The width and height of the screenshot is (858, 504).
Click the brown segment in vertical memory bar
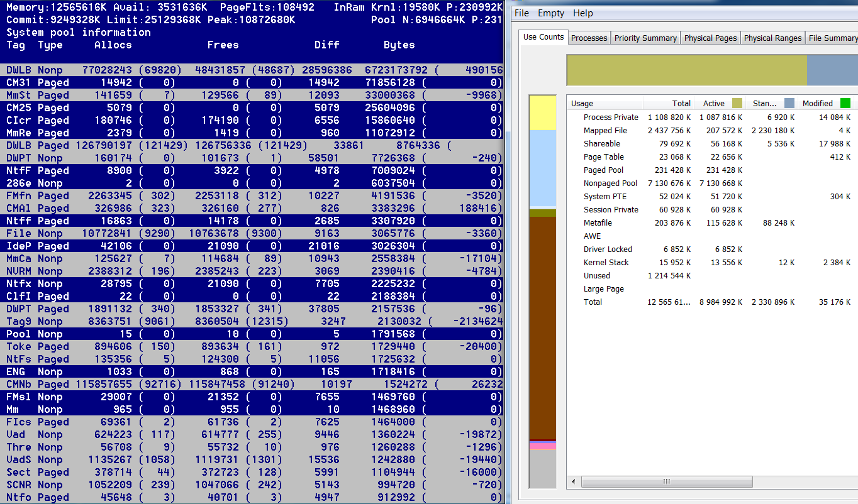(542, 327)
